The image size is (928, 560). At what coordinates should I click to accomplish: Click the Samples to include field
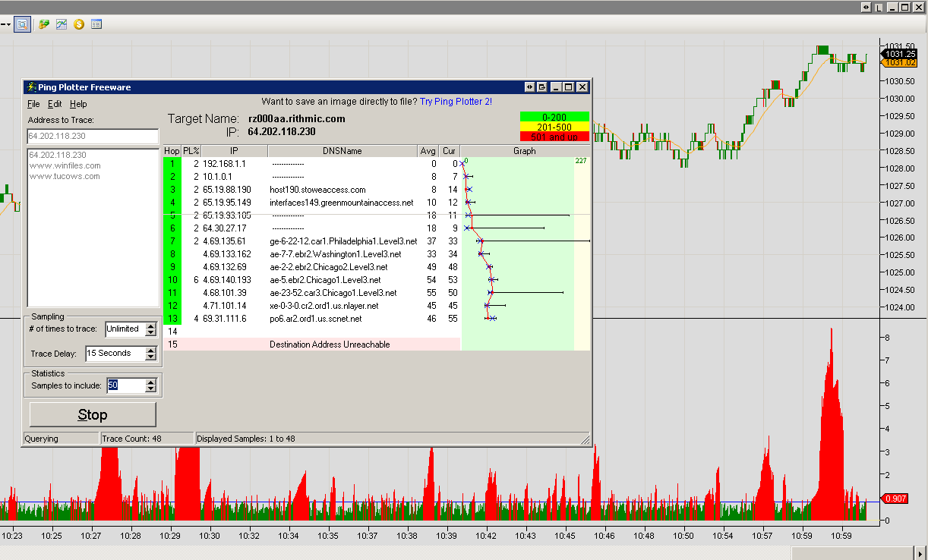(125, 385)
